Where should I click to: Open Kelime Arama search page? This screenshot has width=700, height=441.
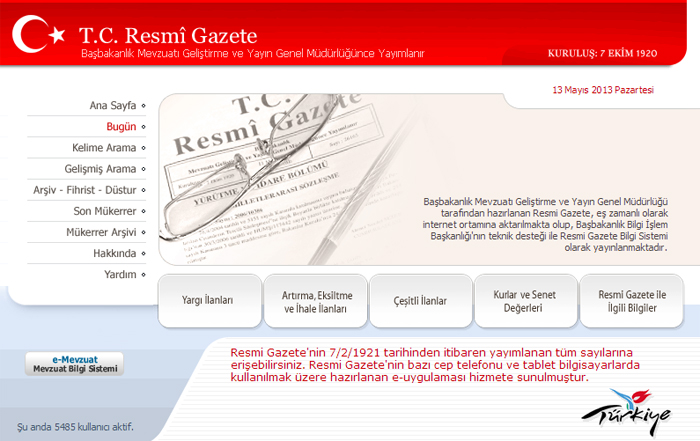104,148
